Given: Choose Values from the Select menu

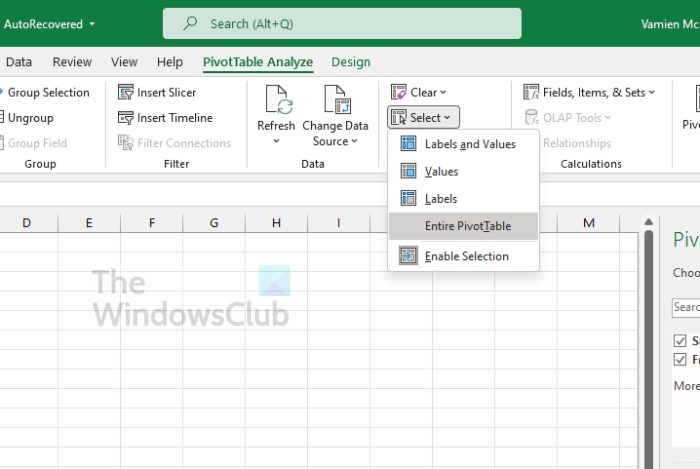Looking at the screenshot, I should click(463, 171).
